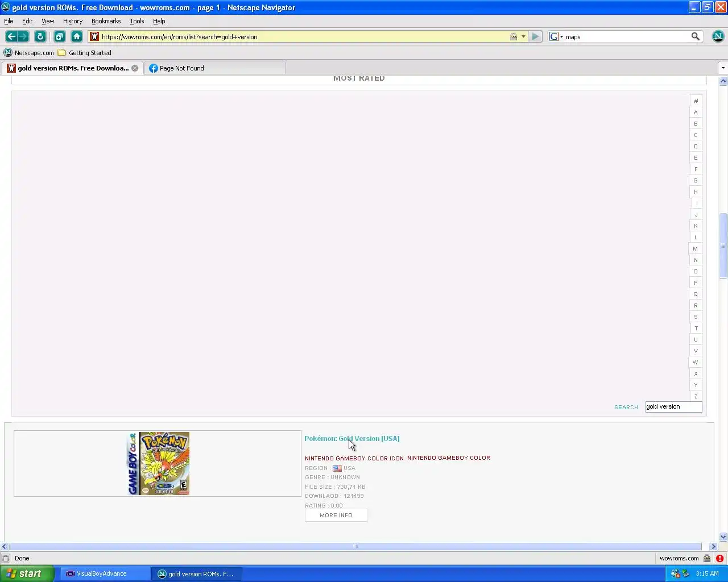
Task: Click the status bar security lock icon
Action: pyautogui.click(x=707, y=558)
